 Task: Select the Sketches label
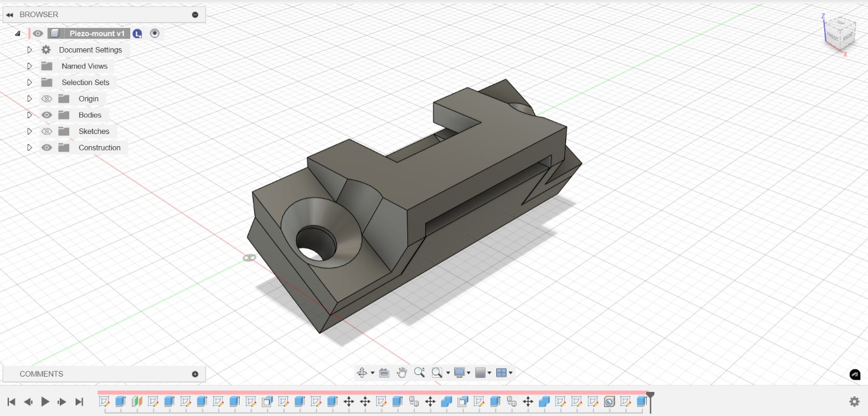94,131
